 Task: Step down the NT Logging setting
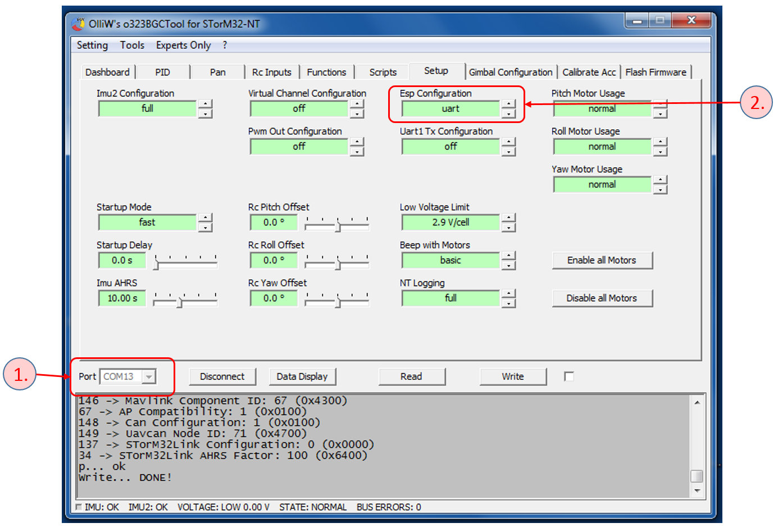[x=508, y=303]
